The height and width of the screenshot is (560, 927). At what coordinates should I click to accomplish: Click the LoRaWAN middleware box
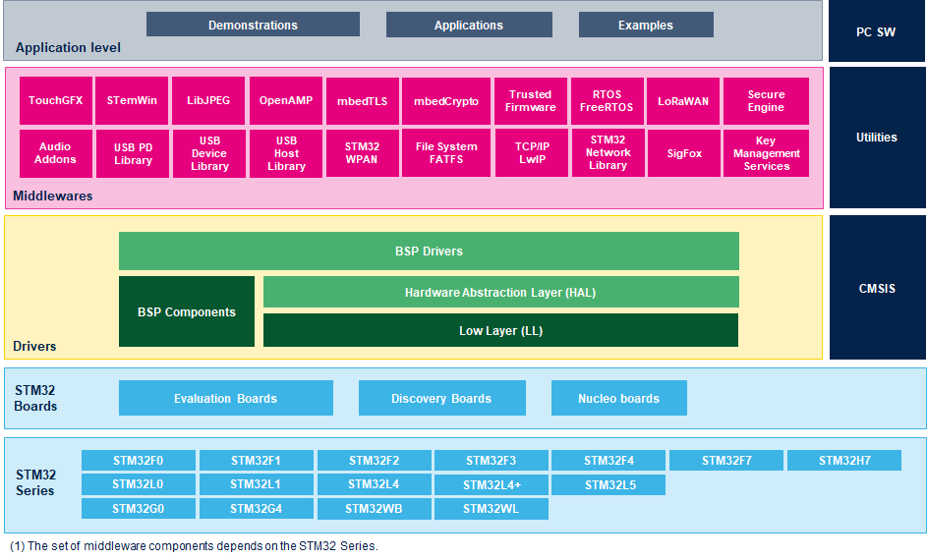point(683,101)
